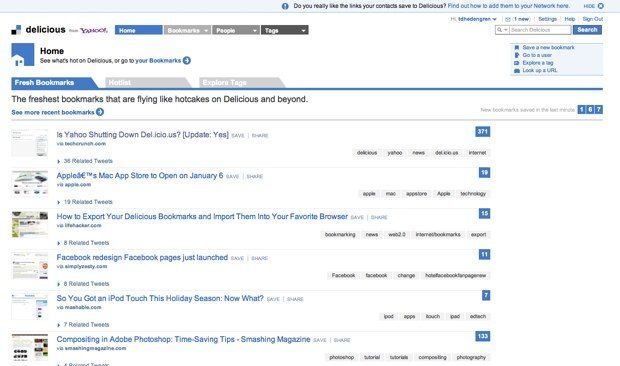The height and width of the screenshot is (366, 620).
Task: Click the magnifier icon in the search box
Action: coord(499,30)
